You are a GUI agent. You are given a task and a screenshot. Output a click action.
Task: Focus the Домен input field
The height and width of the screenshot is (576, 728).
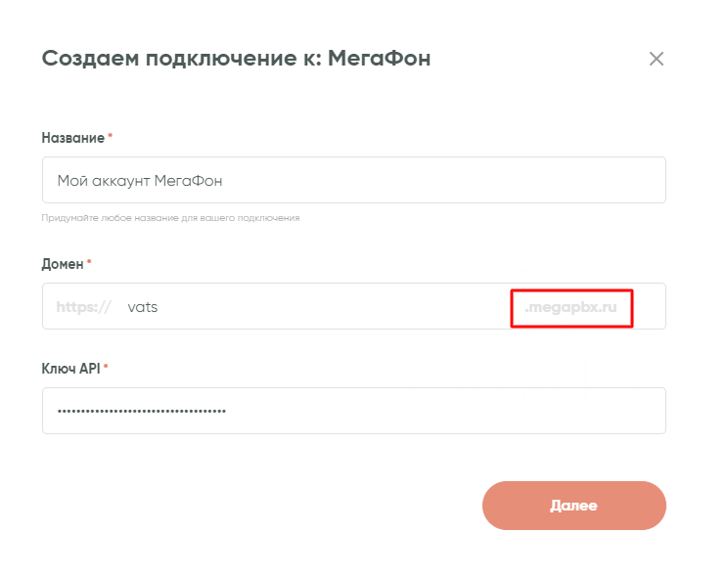tap(323, 307)
